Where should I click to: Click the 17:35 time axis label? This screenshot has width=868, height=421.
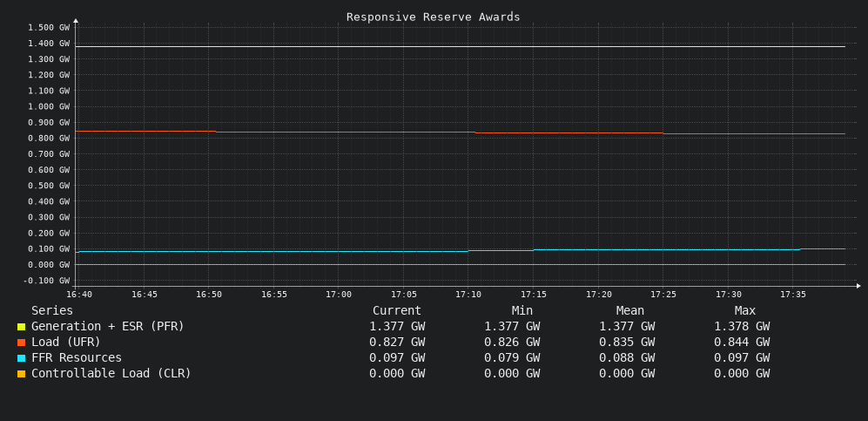(793, 295)
